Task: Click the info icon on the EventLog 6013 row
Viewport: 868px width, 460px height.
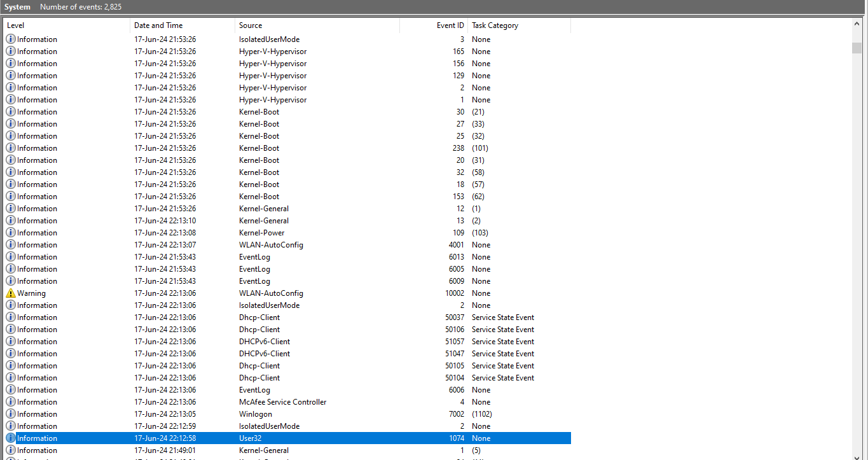Action: pyautogui.click(x=10, y=257)
